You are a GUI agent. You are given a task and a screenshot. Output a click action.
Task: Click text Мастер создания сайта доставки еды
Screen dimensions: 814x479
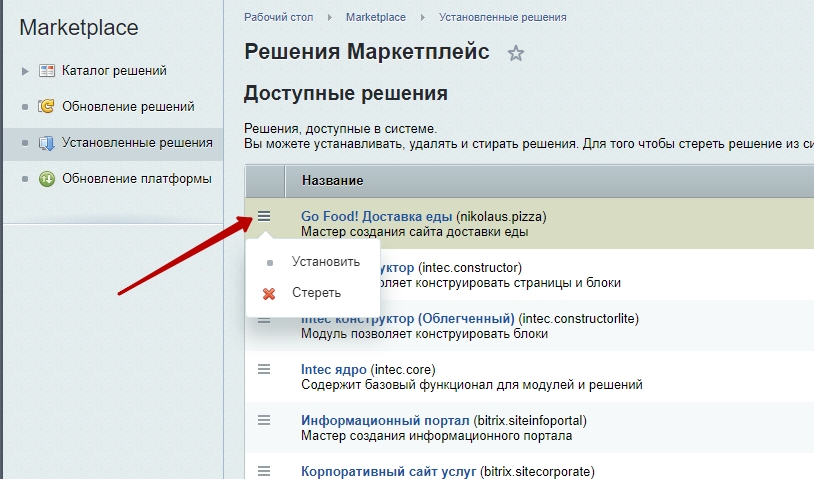415,231
